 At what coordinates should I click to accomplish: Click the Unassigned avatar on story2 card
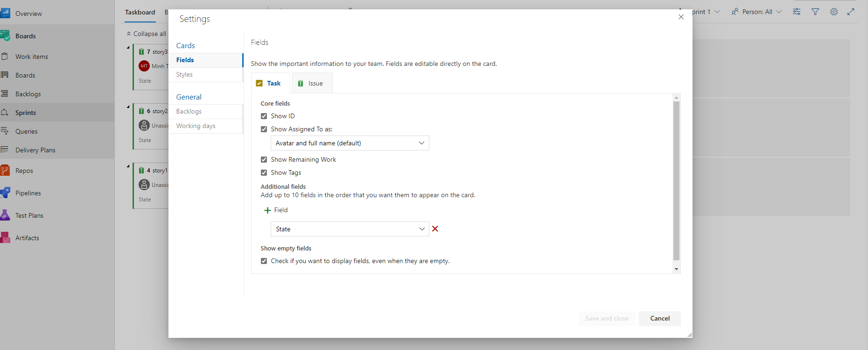tap(144, 125)
